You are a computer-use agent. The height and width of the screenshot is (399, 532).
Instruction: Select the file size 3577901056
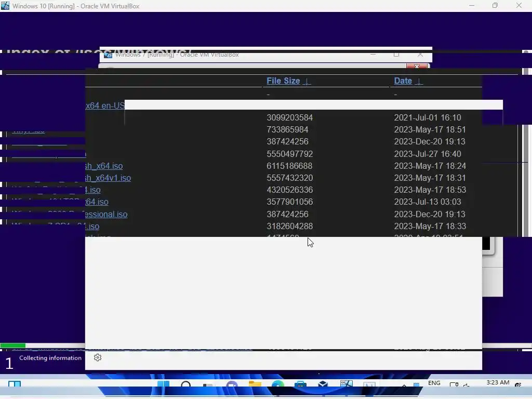290,202
